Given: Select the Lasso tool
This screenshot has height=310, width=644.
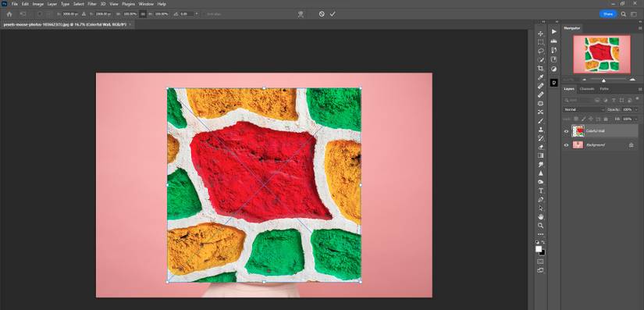Looking at the screenshot, I should (541, 51).
